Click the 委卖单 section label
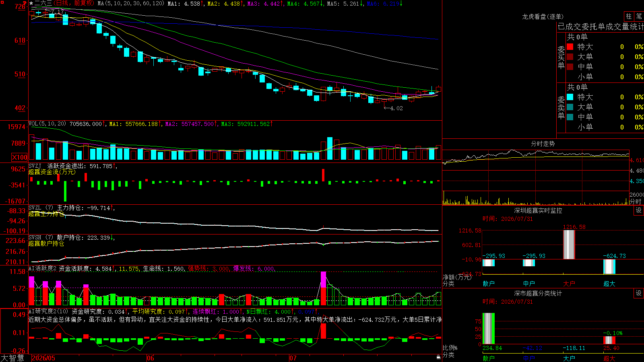 [x=561, y=108]
